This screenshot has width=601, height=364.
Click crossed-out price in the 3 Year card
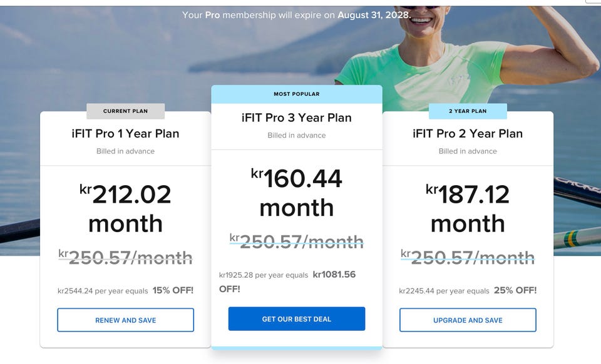(296, 241)
